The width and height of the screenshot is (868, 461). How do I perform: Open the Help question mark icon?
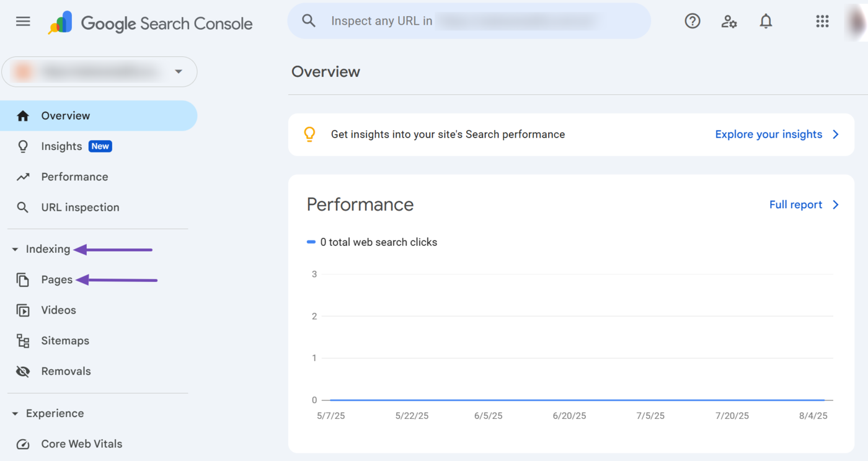pos(693,21)
